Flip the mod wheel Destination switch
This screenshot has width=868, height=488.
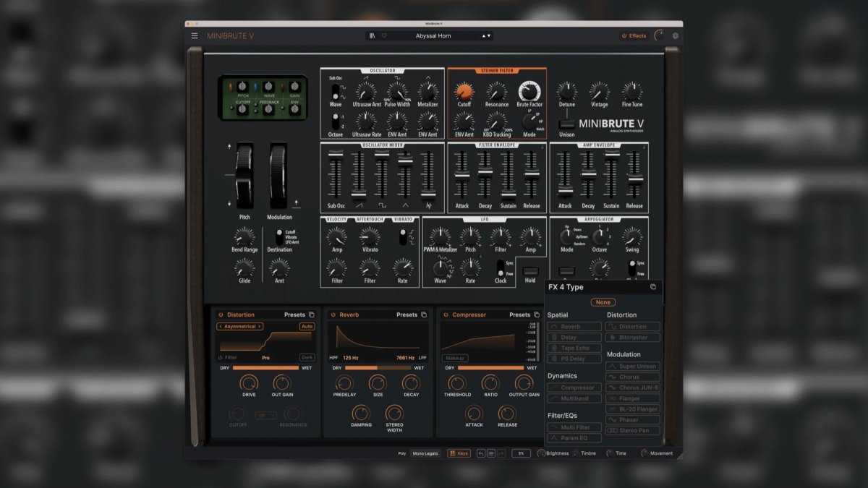point(279,236)
